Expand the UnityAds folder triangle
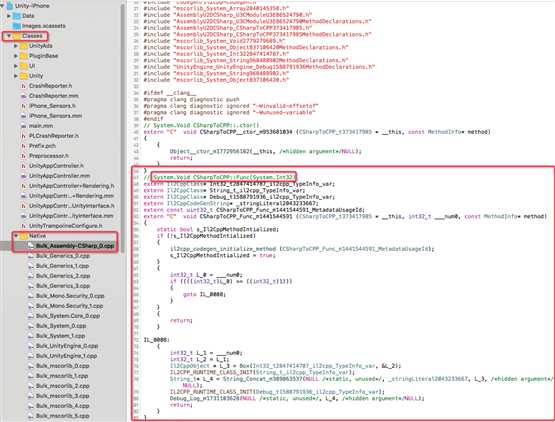The image size is (555, 422). (x=16, y=46)
